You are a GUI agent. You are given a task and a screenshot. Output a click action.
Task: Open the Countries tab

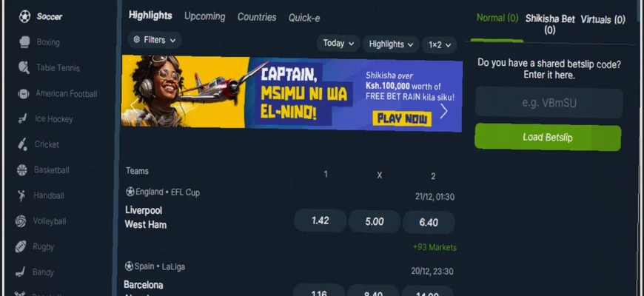[257, 17]
